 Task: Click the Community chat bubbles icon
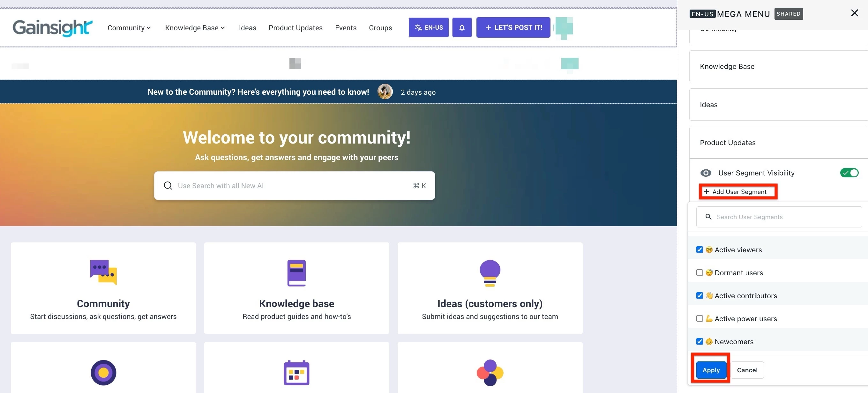tap(103, 272)
